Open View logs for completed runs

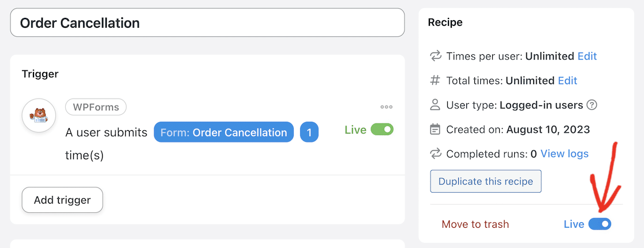pos(564,153)
